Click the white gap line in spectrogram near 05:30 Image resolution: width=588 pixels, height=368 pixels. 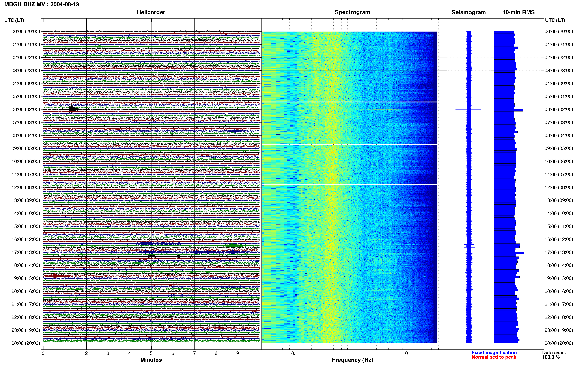349,102
